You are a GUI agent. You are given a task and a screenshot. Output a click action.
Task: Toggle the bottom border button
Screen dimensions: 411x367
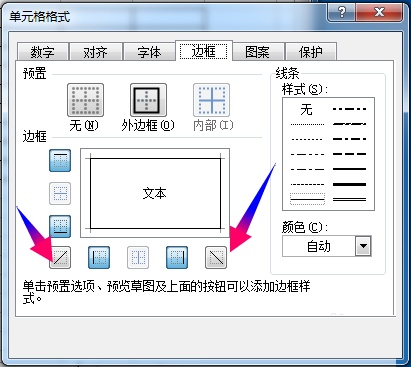tap(60, 226)
